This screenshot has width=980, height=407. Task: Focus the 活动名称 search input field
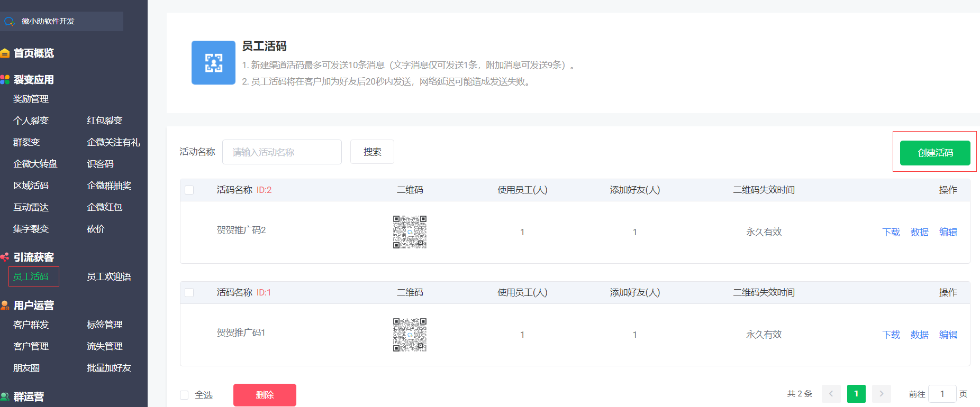click(282, 152)
